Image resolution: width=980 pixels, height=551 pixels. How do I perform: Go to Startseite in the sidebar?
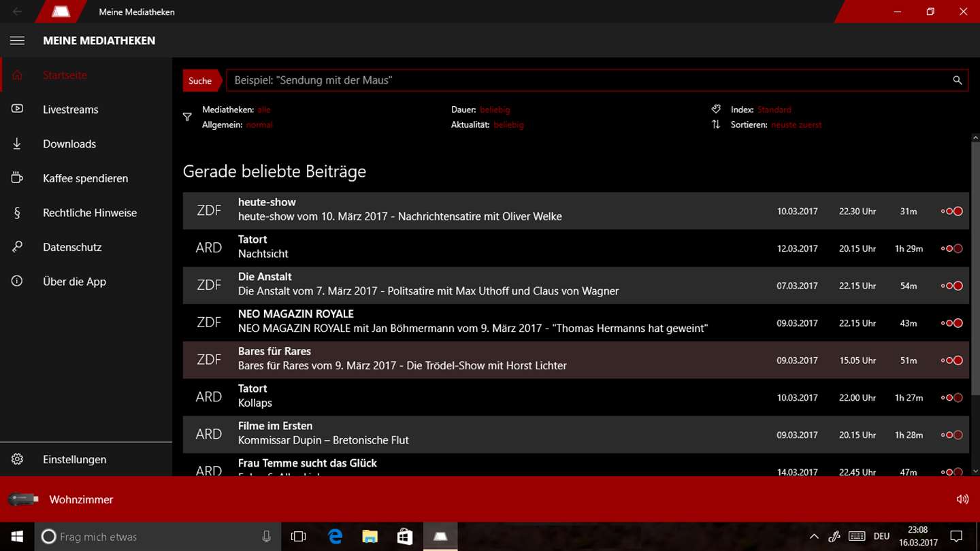coord(86,75)
